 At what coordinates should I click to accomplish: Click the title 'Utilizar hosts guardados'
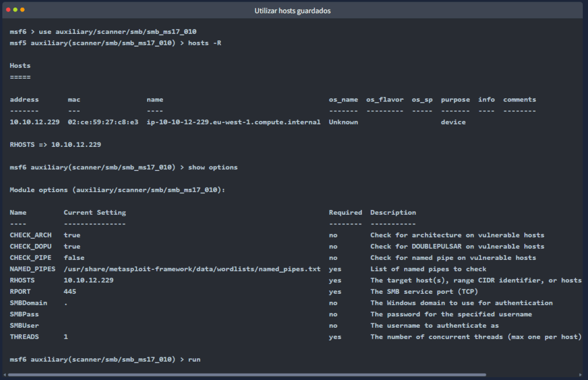pos(292,11)
